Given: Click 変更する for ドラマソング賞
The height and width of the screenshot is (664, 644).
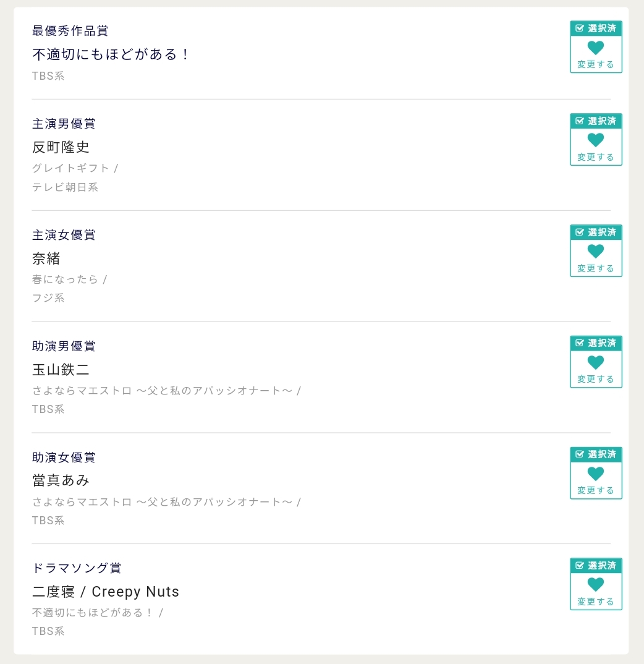Looking at the screenshot, I should click(595, 602).
